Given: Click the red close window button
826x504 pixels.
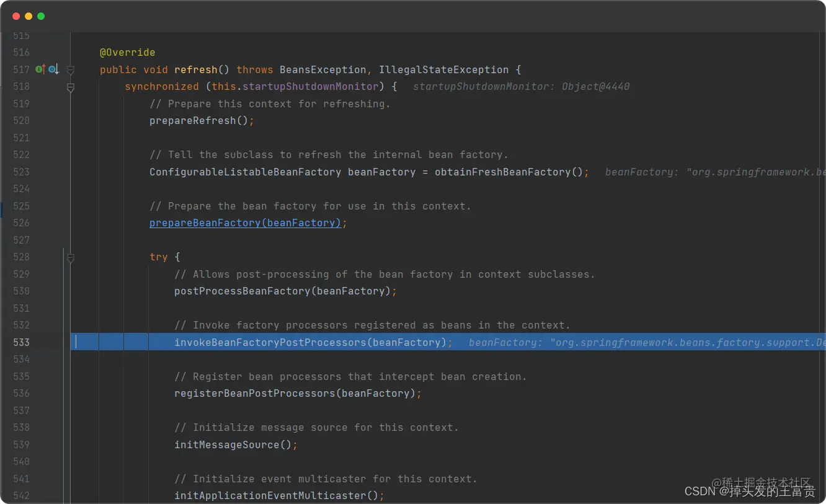Looking at the screenshot, I should (x=16, y=16).
